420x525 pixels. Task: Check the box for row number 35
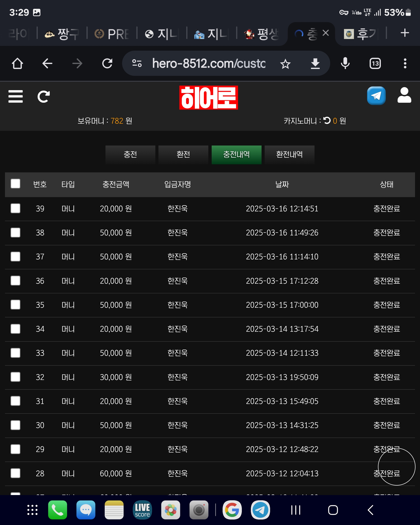[x=16, y=305]
